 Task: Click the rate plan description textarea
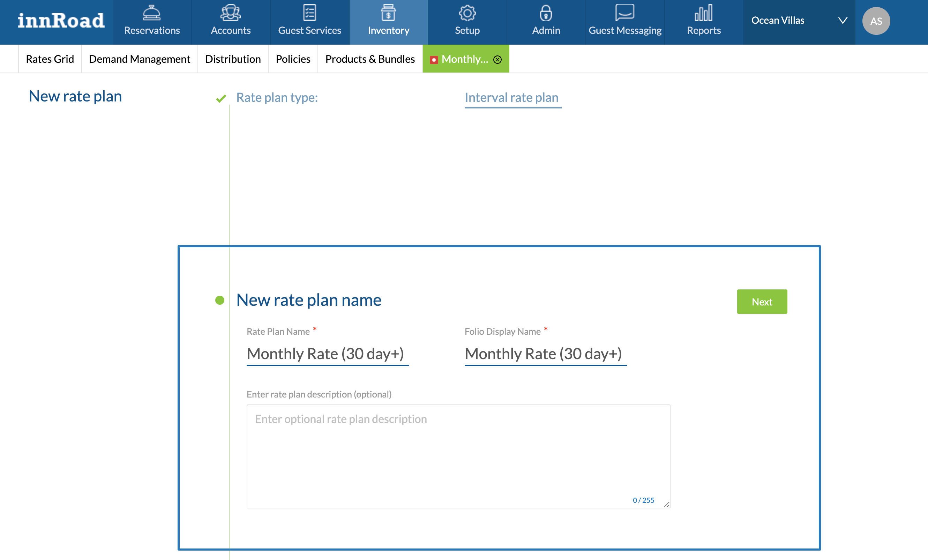click(458, 455)
